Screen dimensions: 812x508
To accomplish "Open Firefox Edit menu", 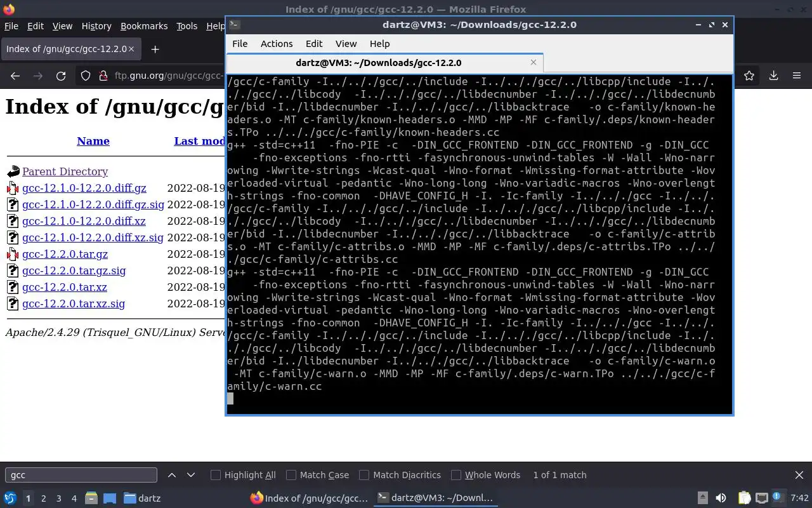I will [36, 26].
